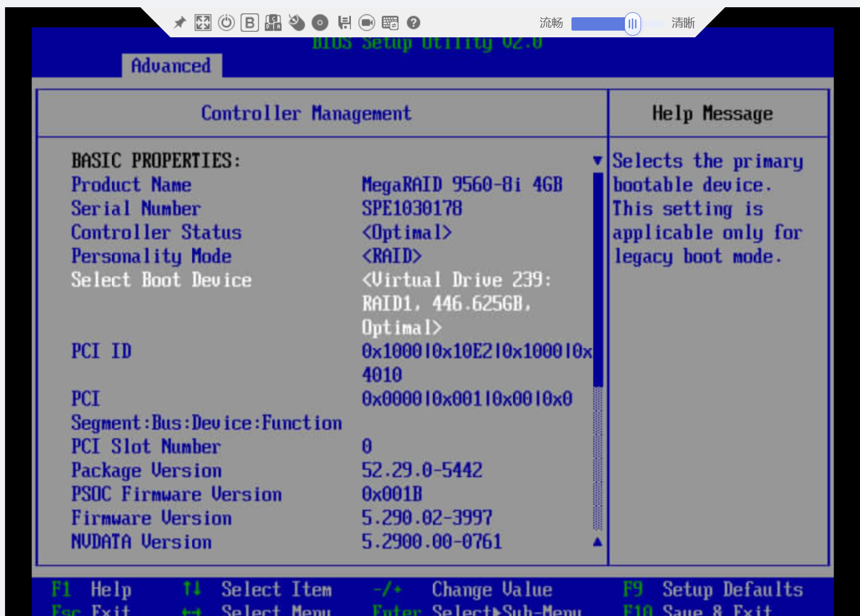Click the PCI Slot Number label
Image resolution: width=860 pixels, height=616 pixels.
pos(146,447)
